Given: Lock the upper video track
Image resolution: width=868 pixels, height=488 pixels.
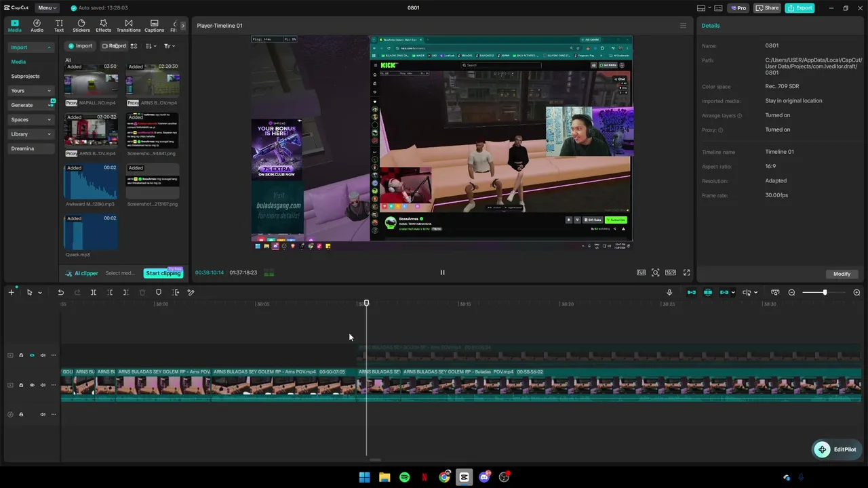Looking at the screenshot, I should point(21,355).
